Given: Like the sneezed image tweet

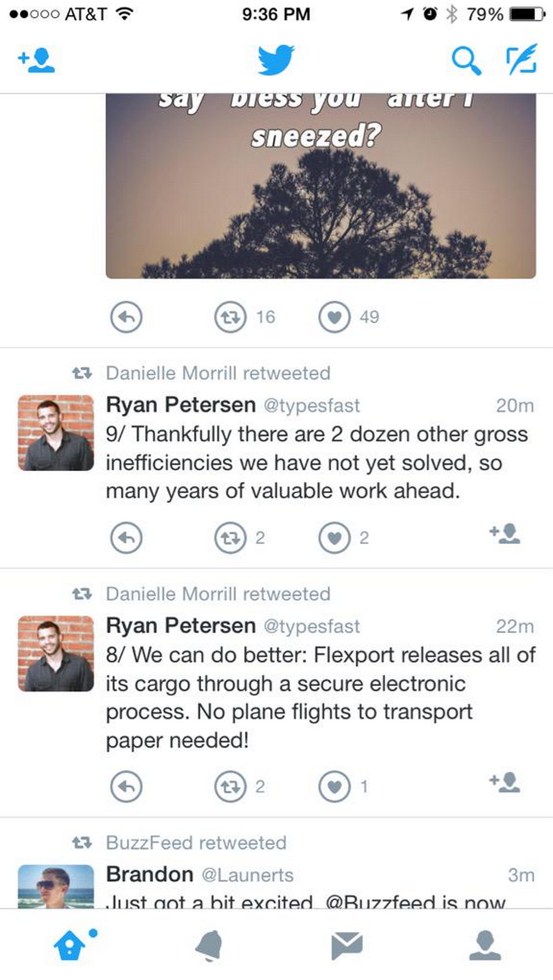Looking at the screenshot, I should pyautogui.click(x=334, y=317).
